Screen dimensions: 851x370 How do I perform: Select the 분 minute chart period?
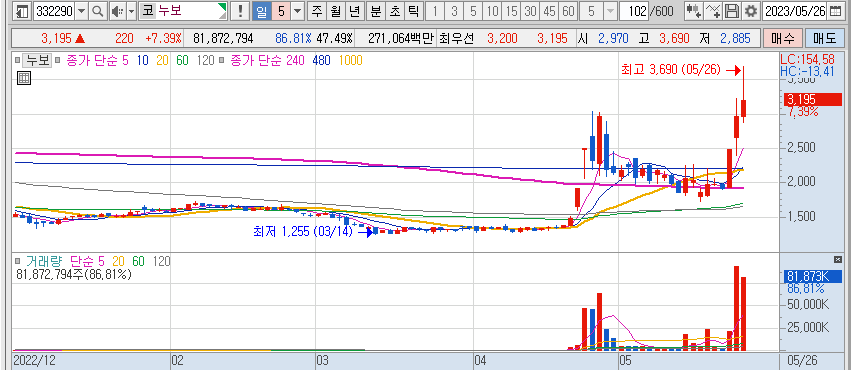(376, 11)
